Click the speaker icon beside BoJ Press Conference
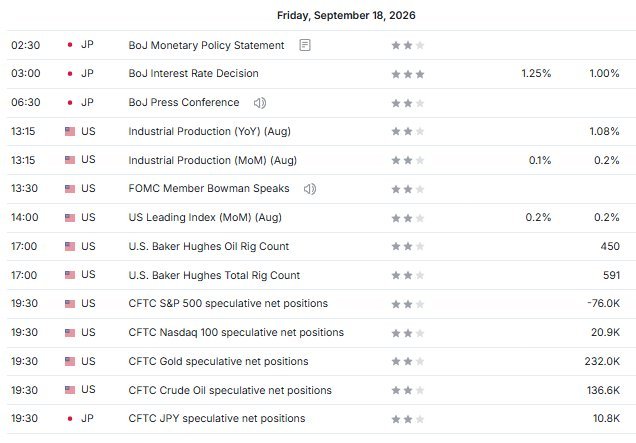 (260, 103)
